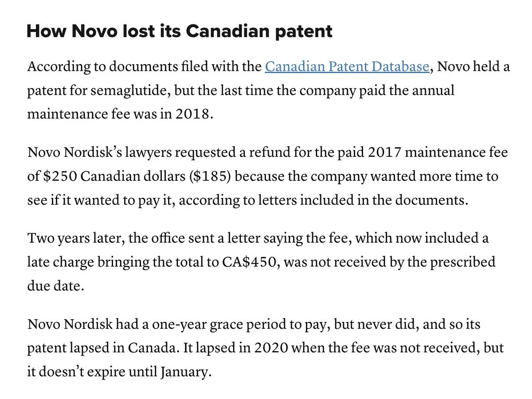Click the paragraph starting According to documents
This screenshot has height=399, width=532.
tap(268, 90)
